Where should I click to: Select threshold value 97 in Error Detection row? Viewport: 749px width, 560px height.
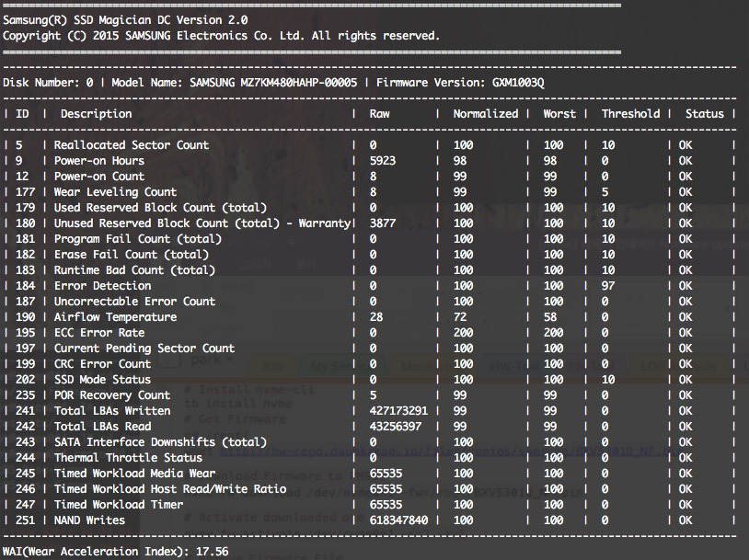coord(608,286)
